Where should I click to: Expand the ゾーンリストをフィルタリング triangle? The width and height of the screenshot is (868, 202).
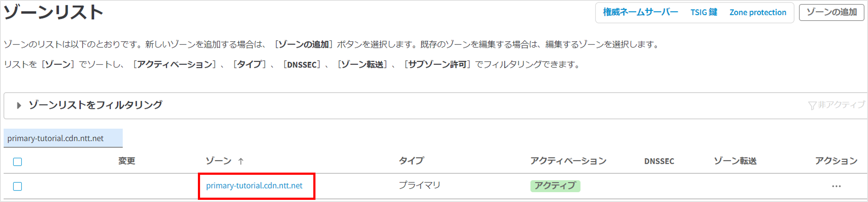click(19, 105)
